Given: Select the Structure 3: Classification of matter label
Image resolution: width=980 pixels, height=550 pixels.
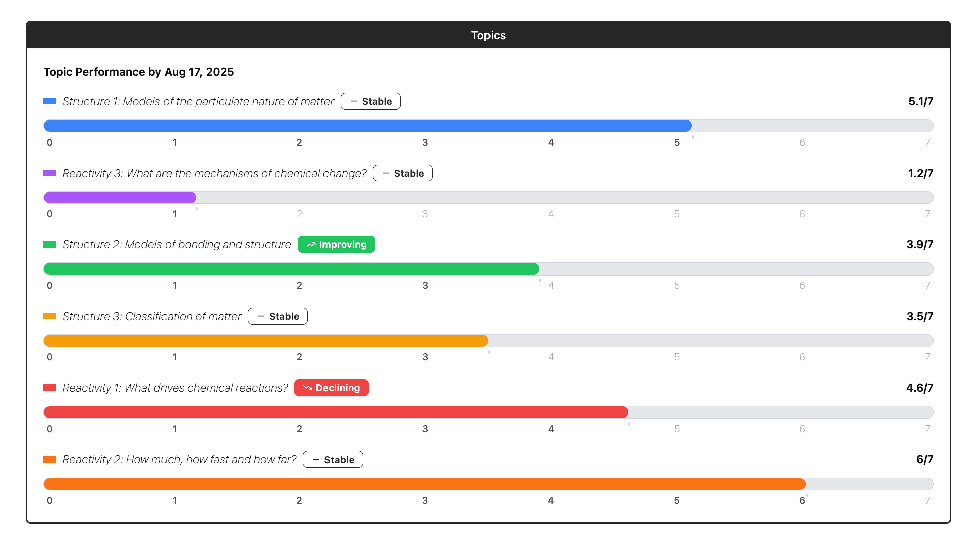Looking at the screenshot, I should click(x=151, y=316).
